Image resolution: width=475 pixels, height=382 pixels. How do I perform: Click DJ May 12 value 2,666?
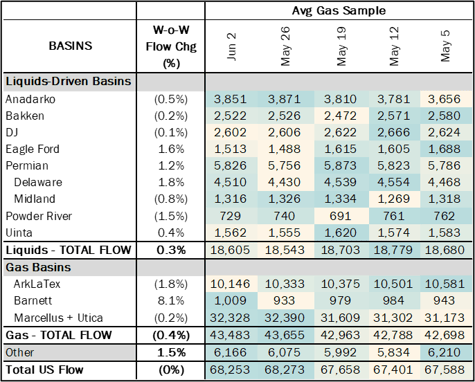(393, 133)
